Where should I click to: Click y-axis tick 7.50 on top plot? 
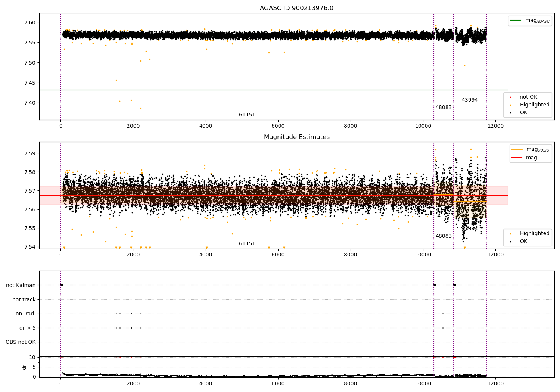point(30,63)
